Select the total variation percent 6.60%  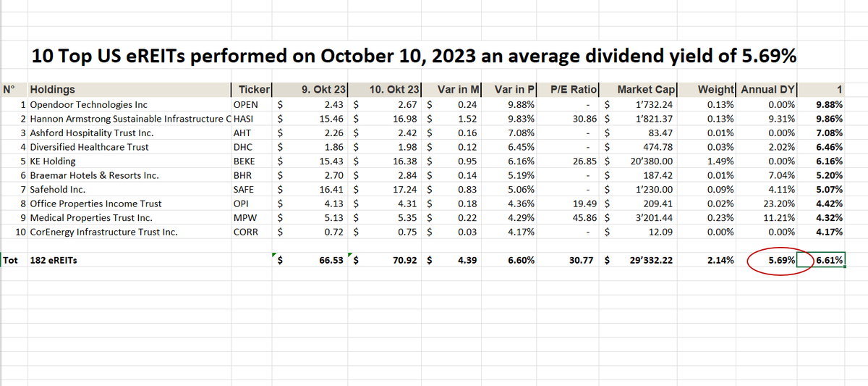[509, 260]
